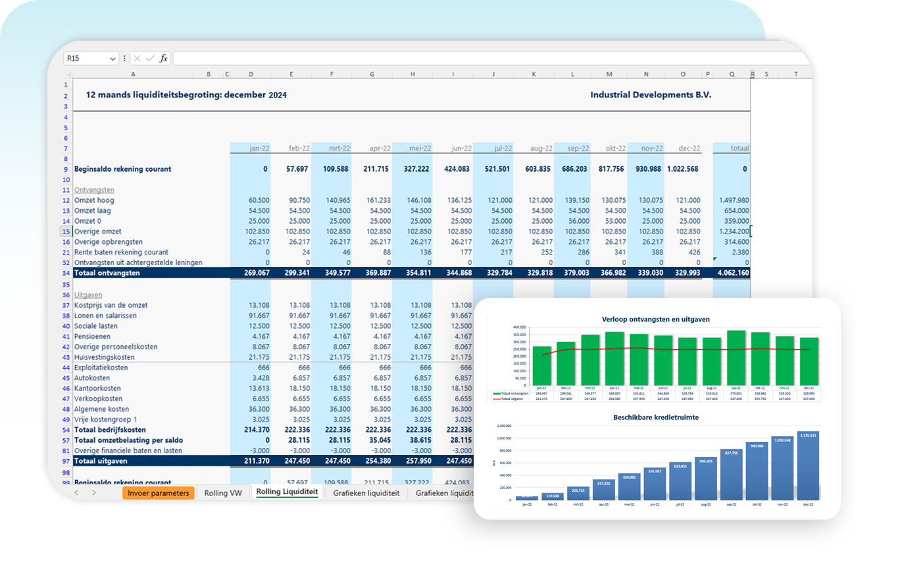Click 'Totaal omzetbelasting per saldo' label
Screen dimensions: 900x588
pyautogui.click(x=128, y=440)
